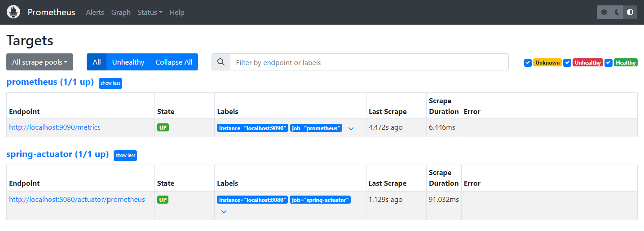Click the 4.472s ago last scrape value
Viewport: 644px width, 231px height.
click(x=386, y=127)
